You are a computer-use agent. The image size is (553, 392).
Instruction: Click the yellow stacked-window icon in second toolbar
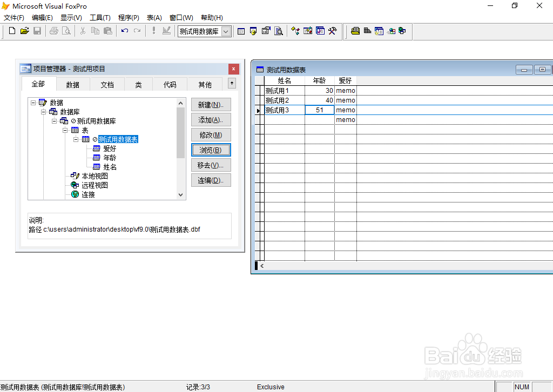click(x=355, y=31)
